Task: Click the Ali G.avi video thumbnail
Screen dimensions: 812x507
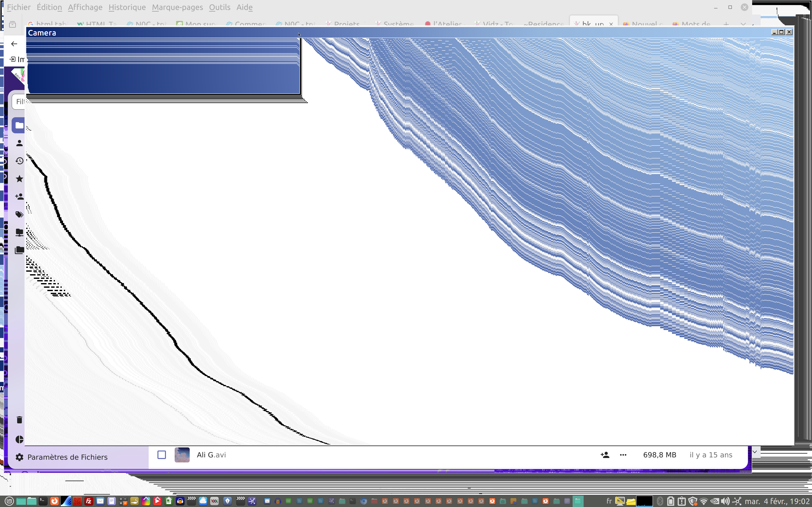Action: point(182,455)
